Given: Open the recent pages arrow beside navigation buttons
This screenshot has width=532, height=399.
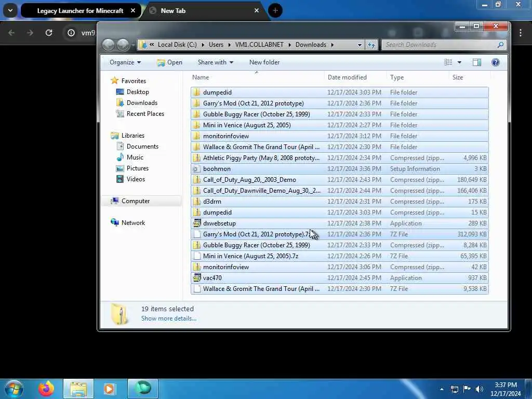Looking at the screenshot, I should (133, 45).
